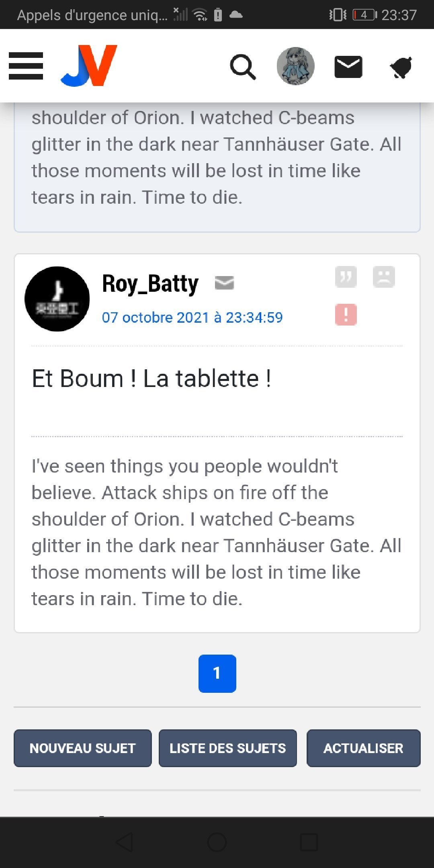This screenshot has width=434, height=868.
Task: Open the Roy_Batty username profile
Action: coord(150,284)
